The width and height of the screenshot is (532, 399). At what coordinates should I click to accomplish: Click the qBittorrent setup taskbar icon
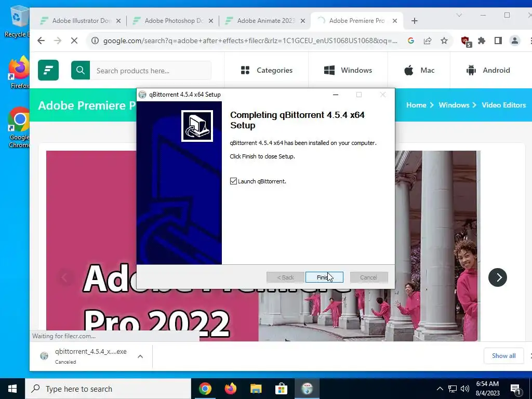[307, 389]
